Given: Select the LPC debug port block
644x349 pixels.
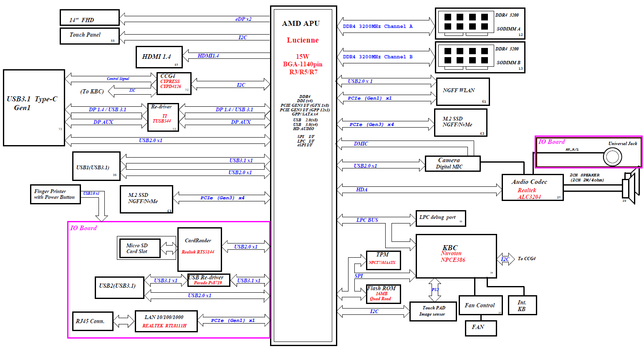Looking at the screenshot, I should [x=440, y=218].
